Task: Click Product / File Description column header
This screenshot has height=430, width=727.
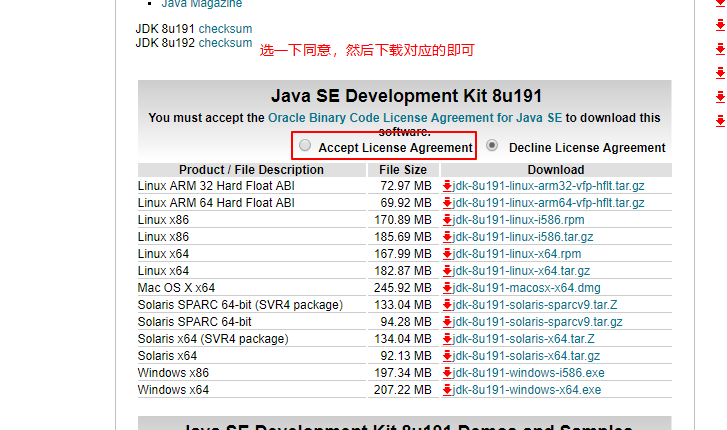Action: pyautogui.click(x=251, y=170)
